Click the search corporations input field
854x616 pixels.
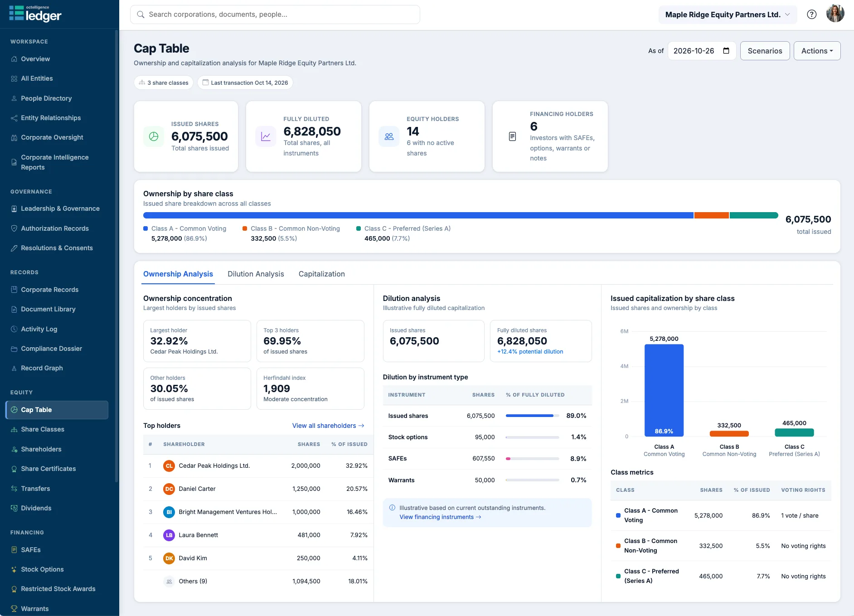275,15
